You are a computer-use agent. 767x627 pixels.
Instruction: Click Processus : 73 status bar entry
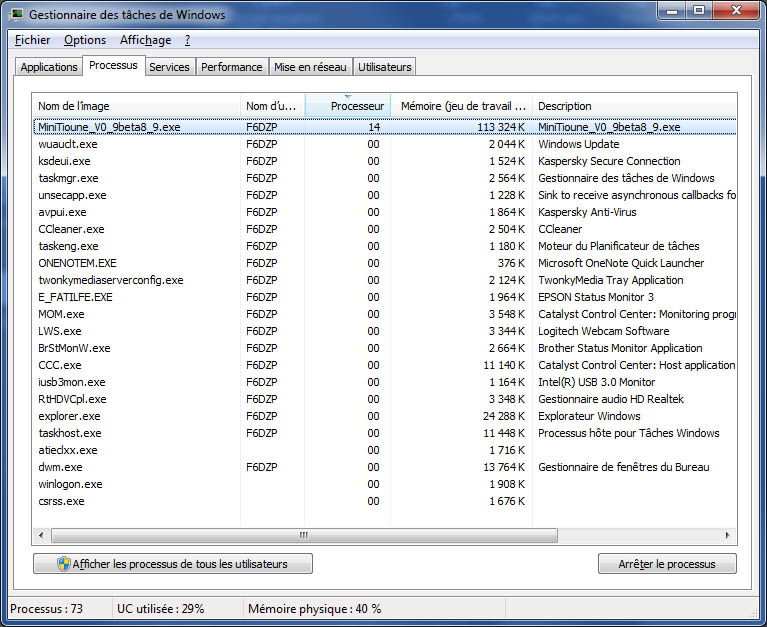coord(46,609)
